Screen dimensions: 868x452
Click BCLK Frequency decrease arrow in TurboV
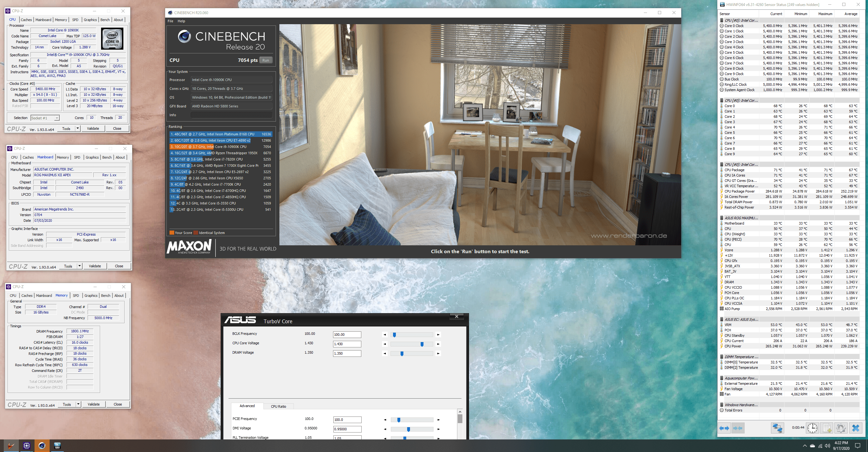[385, 335]
